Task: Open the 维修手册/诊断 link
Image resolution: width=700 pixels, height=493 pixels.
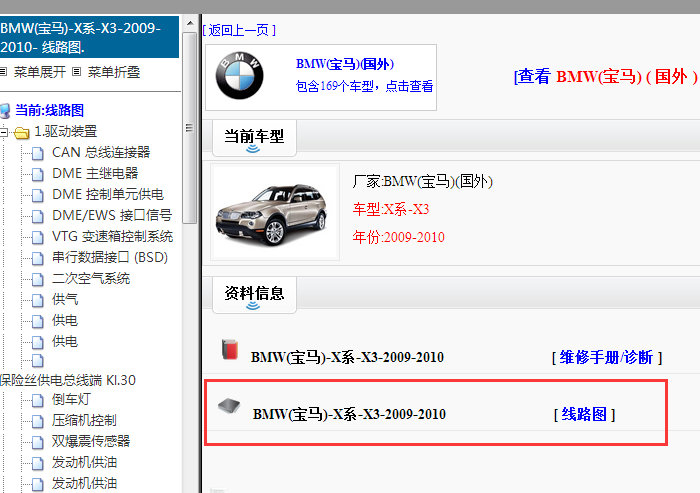Action: (x=607, y=357)
